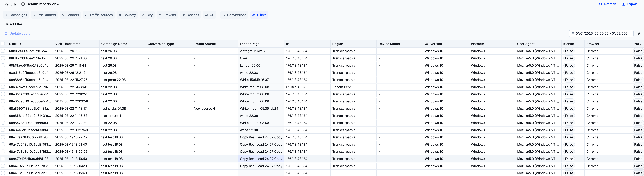Open table settings gear icon

(638, 33)
